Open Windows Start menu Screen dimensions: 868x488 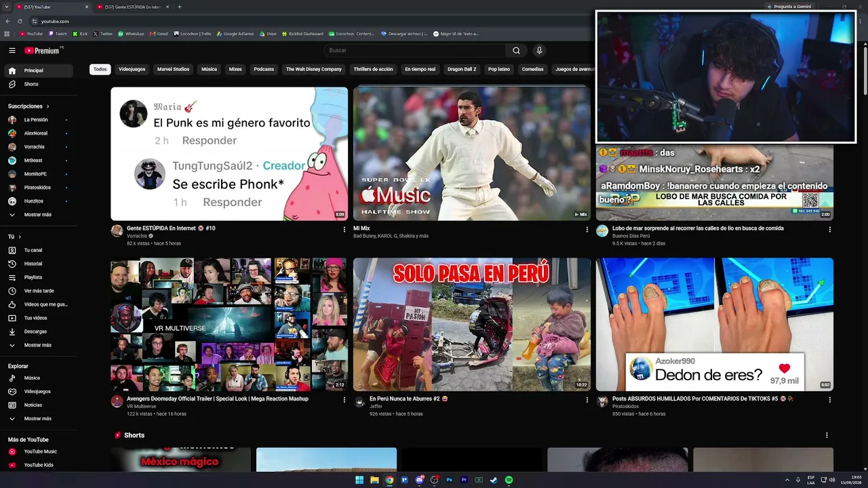[x=359, y=480]
